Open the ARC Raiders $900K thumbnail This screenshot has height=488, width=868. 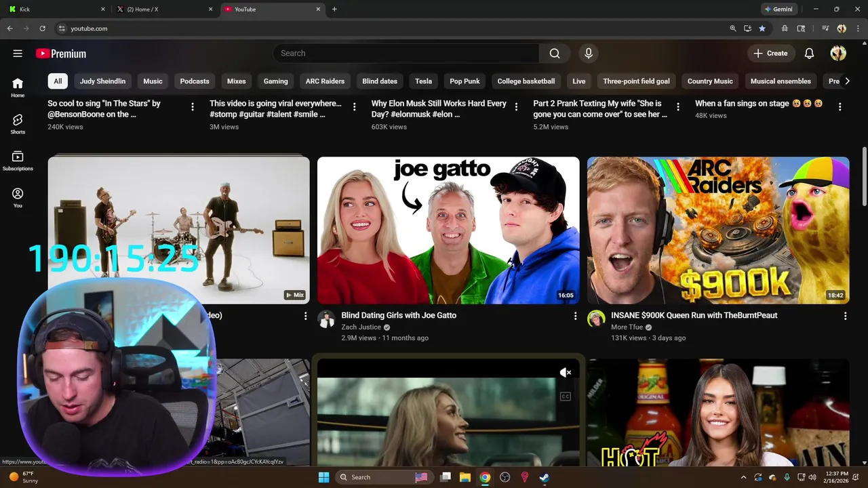(x=718, y=230)
